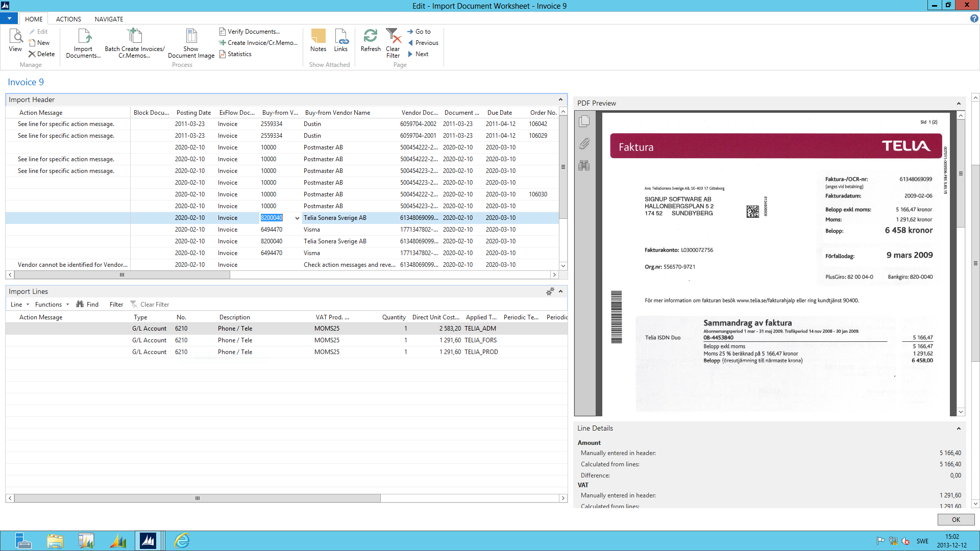Click the Clear Filter ribbon icon
The height and width of the screenshot is (551, 980).
[x=393, y=43]
